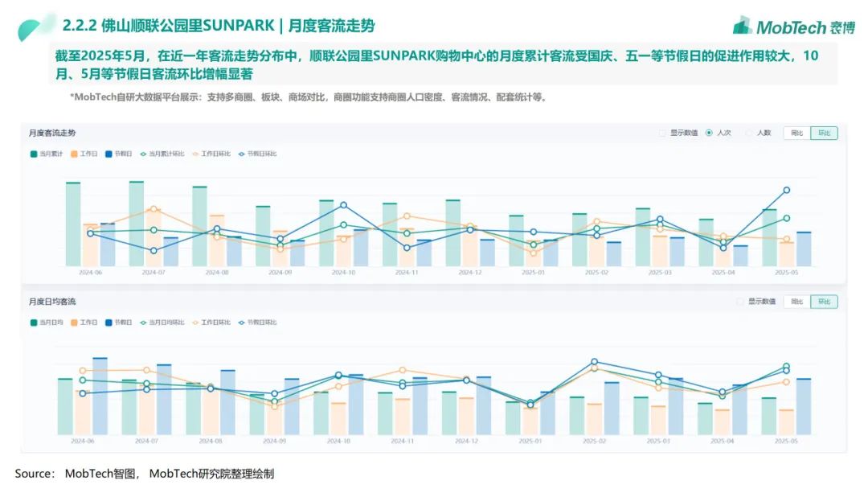
Task: Check 显示数值 in the 月度日均客流 chart
Action: point(740,302)
